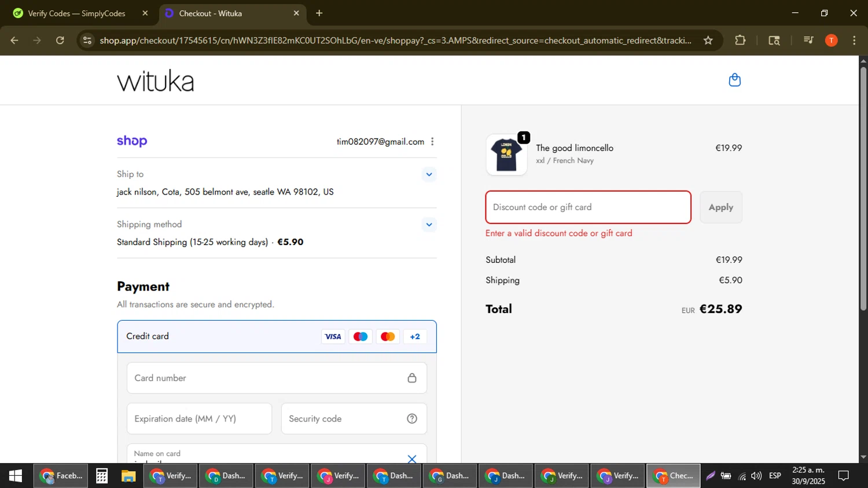
Task: Click the Standard Shipping (15-25 working days) text
Action: 193,242
